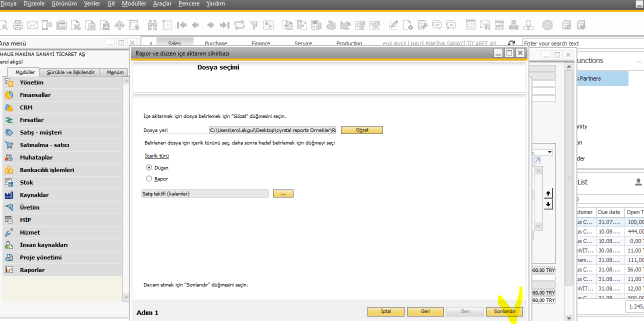Open the Finansallar module
Viewport: 644px width, 324px height.
tap(35, 95)
